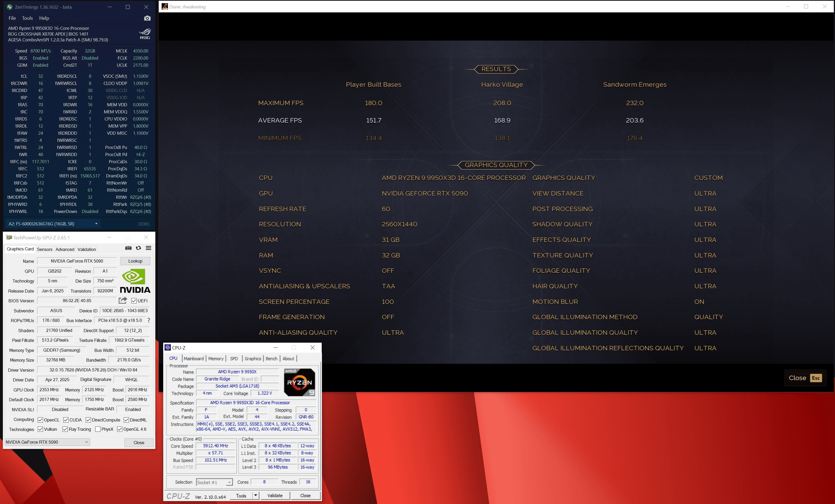
Task: Switch to the Graphics tab in CPU-Z
Action: (x=253, y=359)
